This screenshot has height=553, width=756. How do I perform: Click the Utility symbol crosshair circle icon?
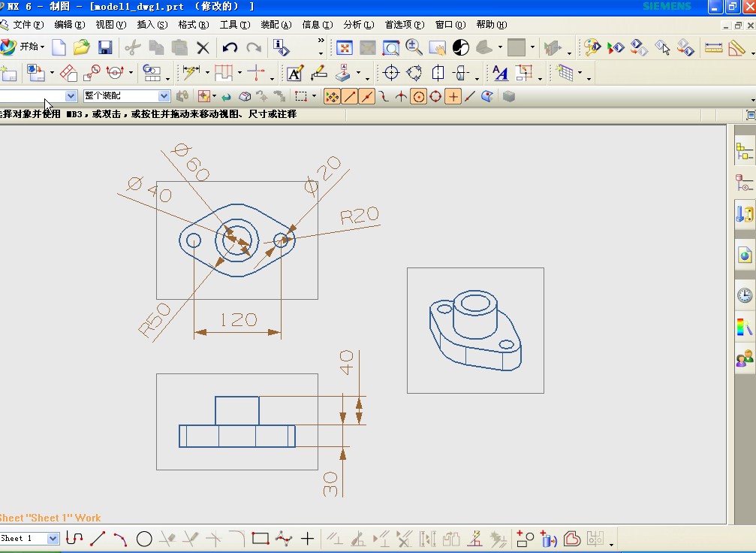point(391,74)
